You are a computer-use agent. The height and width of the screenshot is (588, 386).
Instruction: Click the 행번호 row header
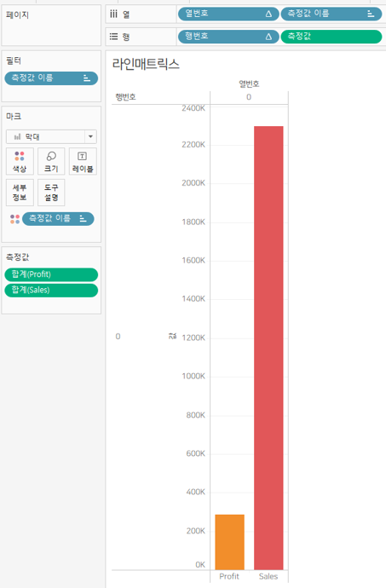point(125,97)
